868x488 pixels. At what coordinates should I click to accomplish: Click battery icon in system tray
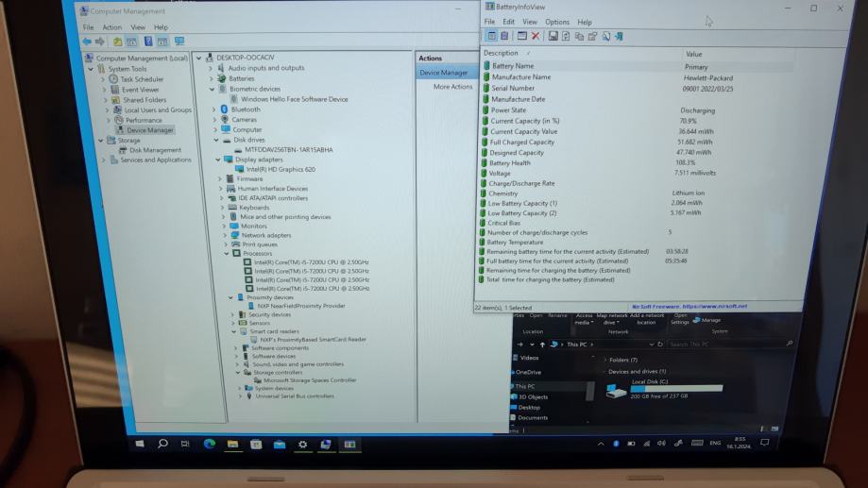click(631, 444)
